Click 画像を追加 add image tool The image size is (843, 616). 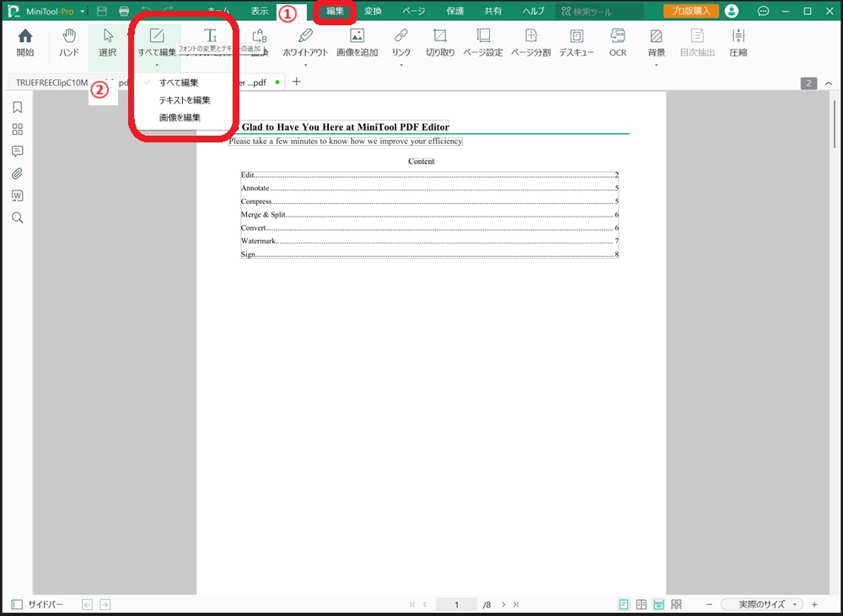coord(357,42)
